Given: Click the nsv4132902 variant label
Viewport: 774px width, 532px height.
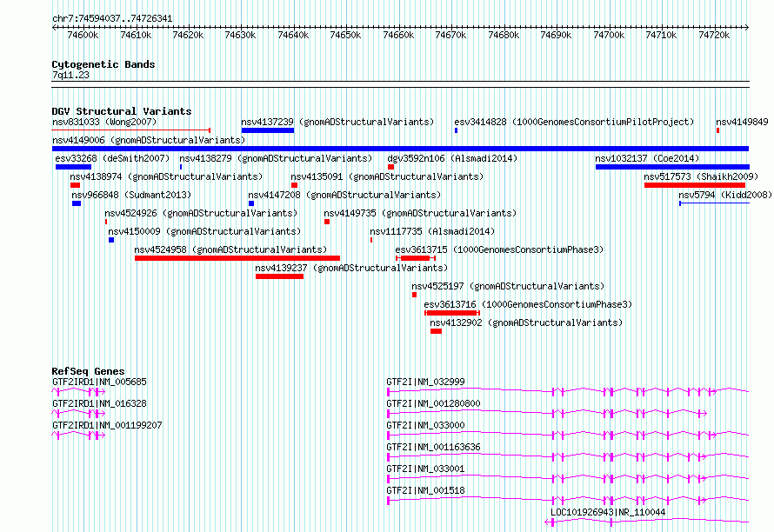Looking at the screenshot, I should click(526, 323).
